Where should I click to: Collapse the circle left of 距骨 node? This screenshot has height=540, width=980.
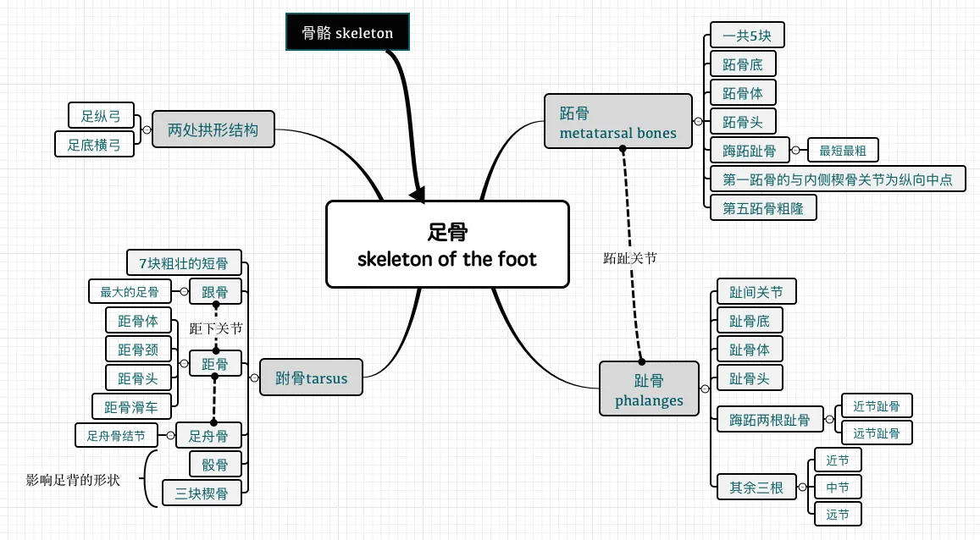(184, 363)
